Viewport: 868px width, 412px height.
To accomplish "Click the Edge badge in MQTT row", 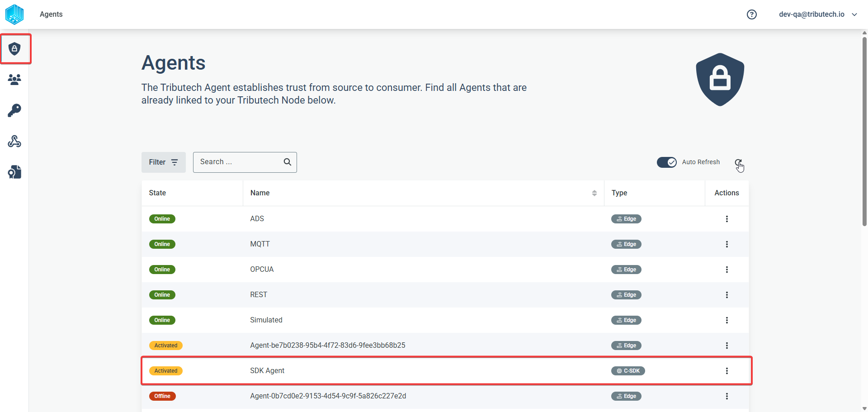I will [x=626, y=244].
